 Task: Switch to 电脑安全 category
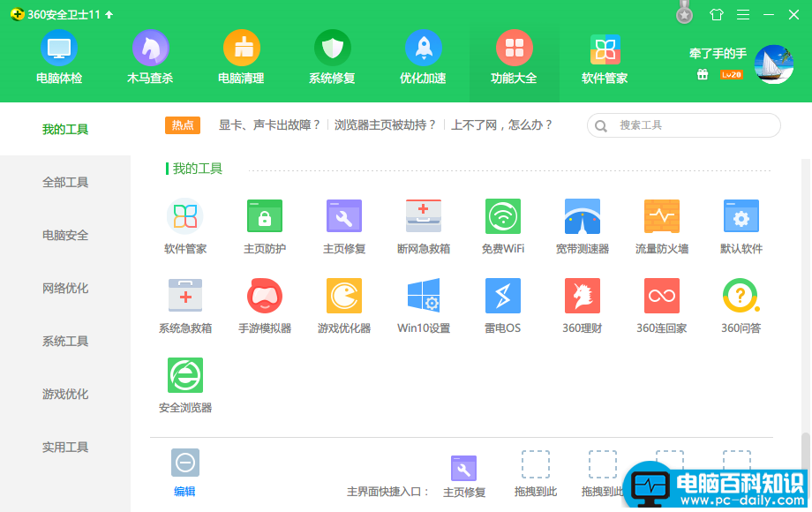tap(65, 235)
